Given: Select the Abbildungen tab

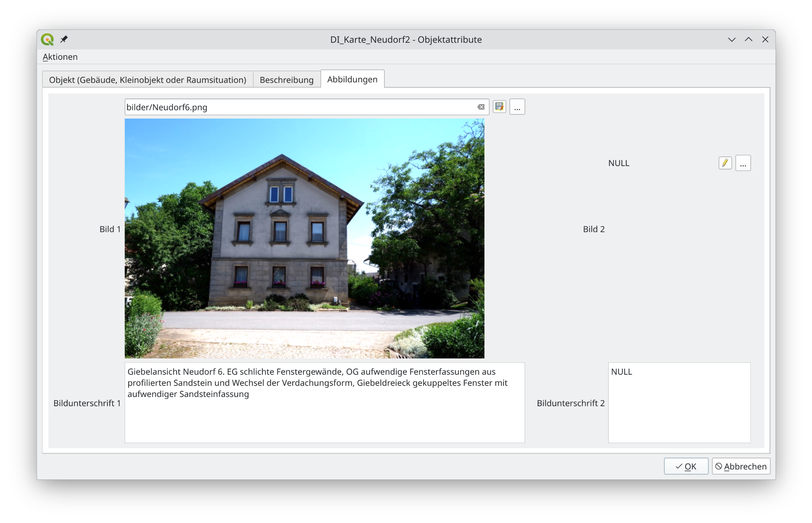Looking at the screenshot, I should [352, 79].
